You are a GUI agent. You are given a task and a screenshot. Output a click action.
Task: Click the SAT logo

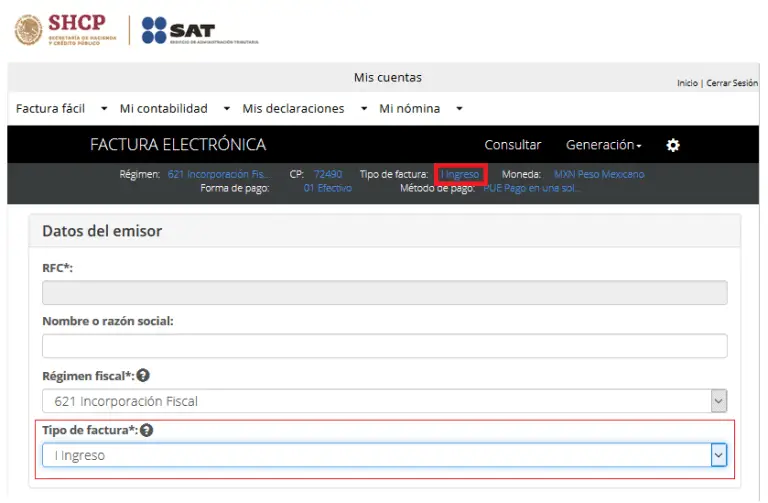(x=200, y=30)
